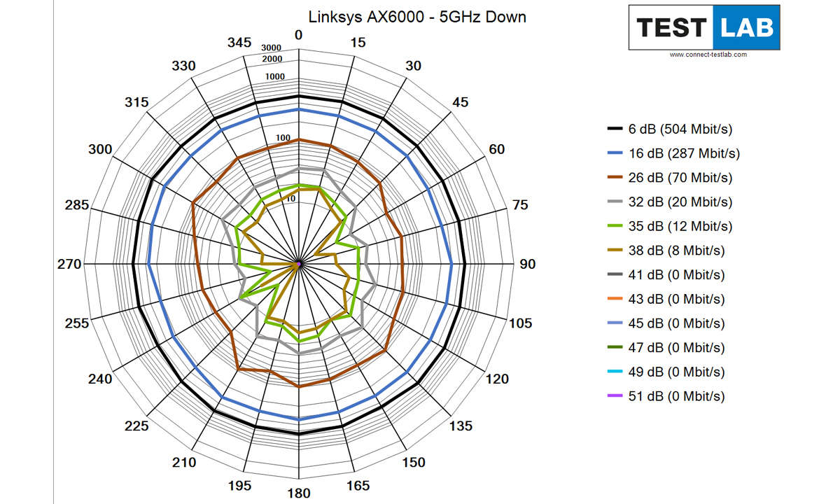Click the 135 degree angle label
The width and height of the screenshot is (840, 504).
461,426
